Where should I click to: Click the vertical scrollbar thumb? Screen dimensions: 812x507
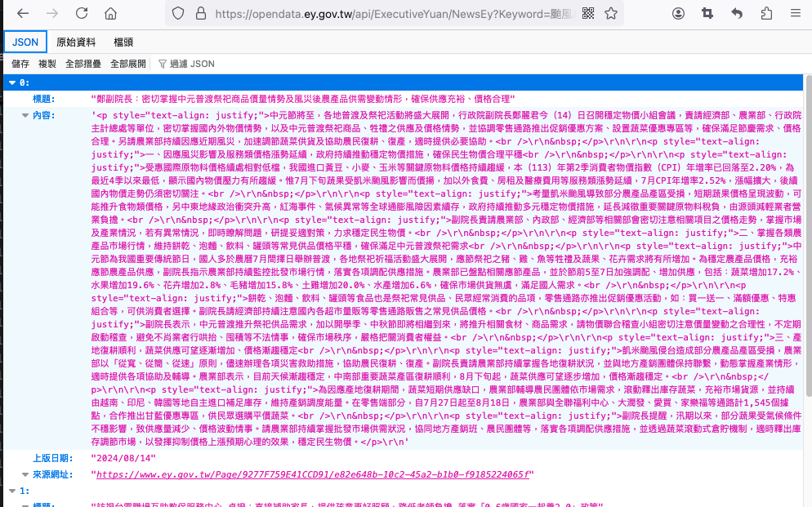click(807, 237)
